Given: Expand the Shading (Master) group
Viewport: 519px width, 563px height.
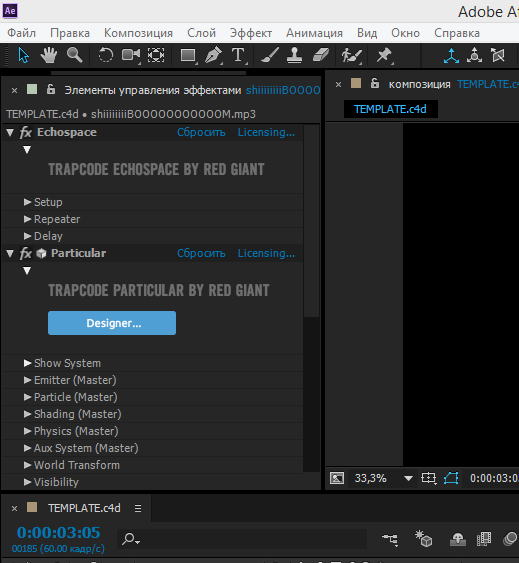Looking at the screenshot, I should [x=27, y=414].
